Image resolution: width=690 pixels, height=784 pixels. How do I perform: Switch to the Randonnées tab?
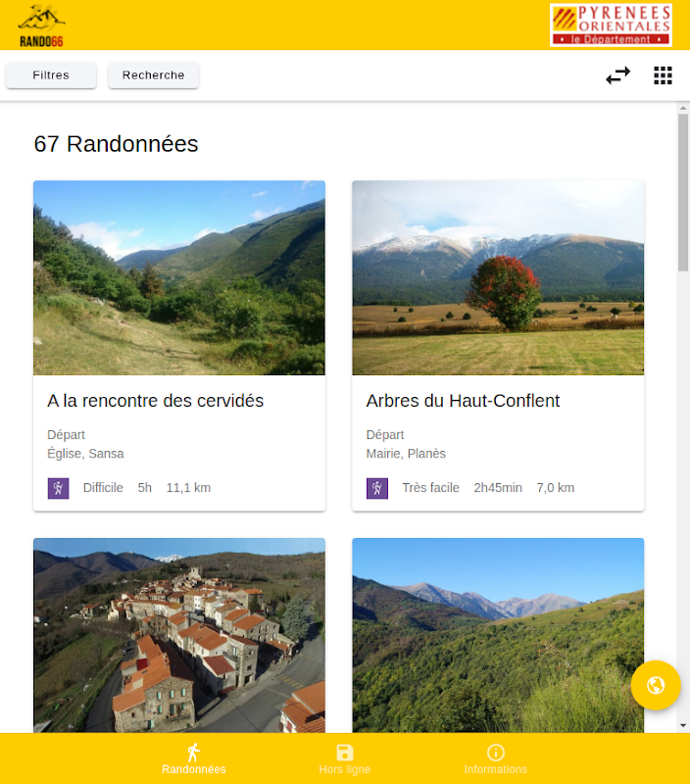pyautogui.click(x=194, y=759)
